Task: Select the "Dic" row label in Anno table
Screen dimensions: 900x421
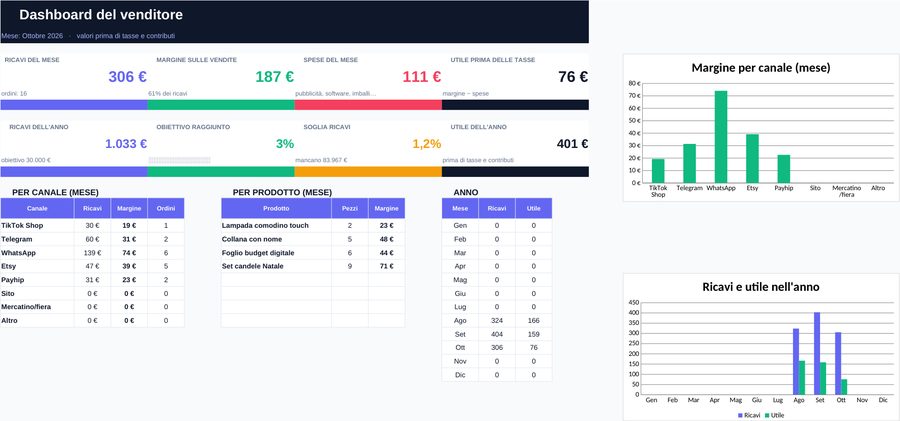Action: pyautogui.click(x=460, y=375)
